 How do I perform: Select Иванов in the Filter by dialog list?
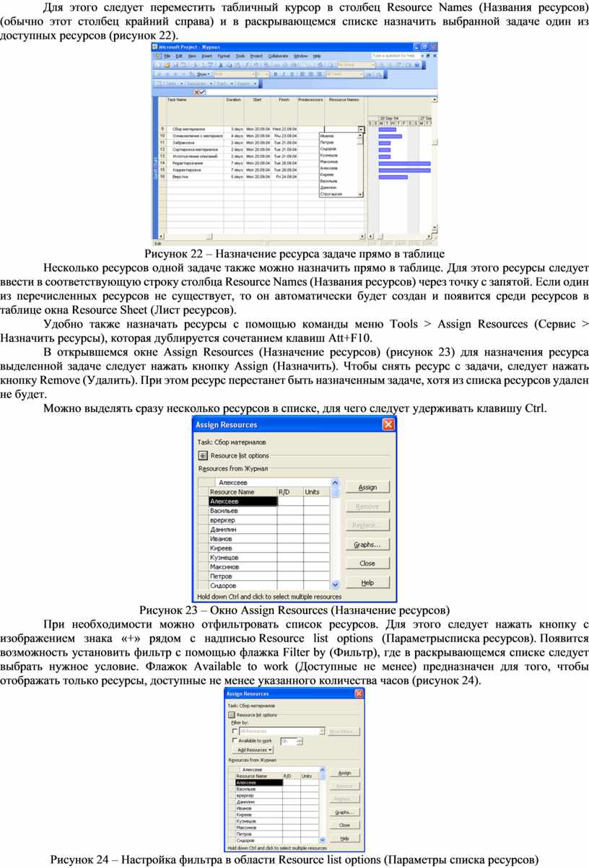258,808
